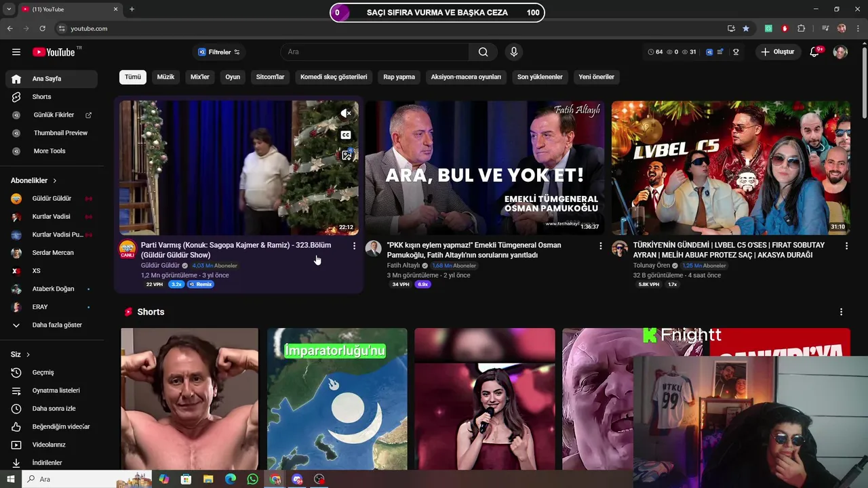Image resolution: width=868 pixels, height=488 pixels.
Task: Select the Rap yapma chip
Action: tap(399, 77)
